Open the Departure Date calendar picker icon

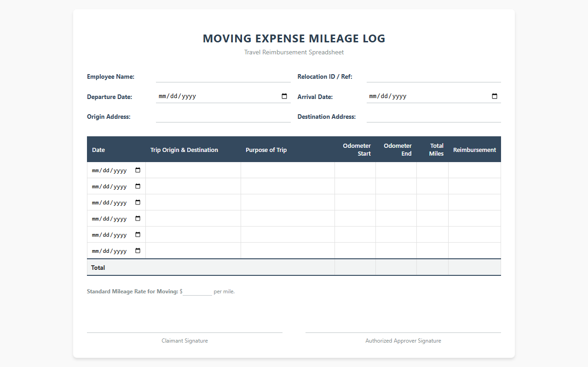click(x=284, y=96)
